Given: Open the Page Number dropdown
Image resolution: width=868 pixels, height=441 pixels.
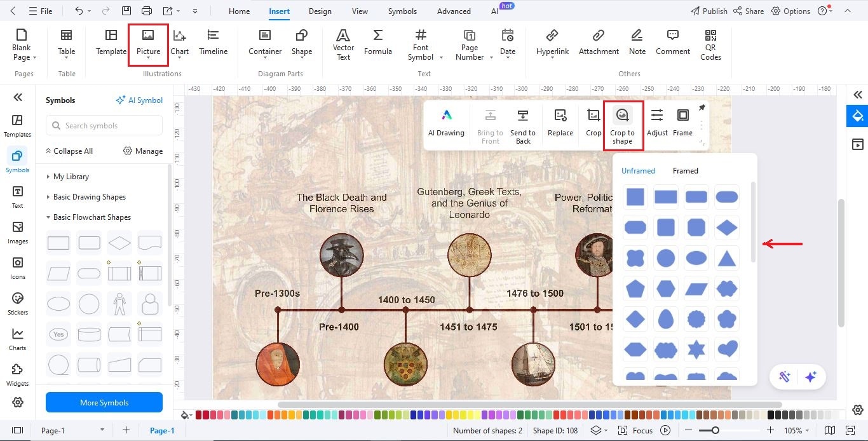Looking at the screenshot, I should (x=491, y=57).
